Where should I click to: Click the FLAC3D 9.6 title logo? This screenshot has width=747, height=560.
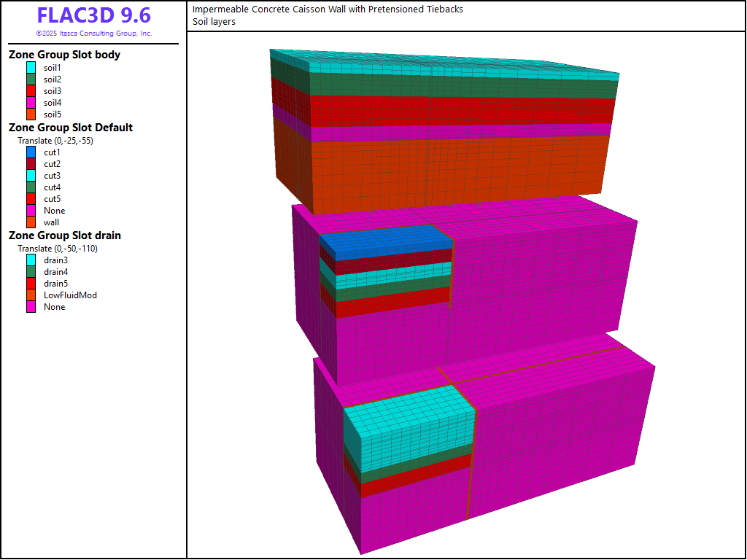(93, 15)
